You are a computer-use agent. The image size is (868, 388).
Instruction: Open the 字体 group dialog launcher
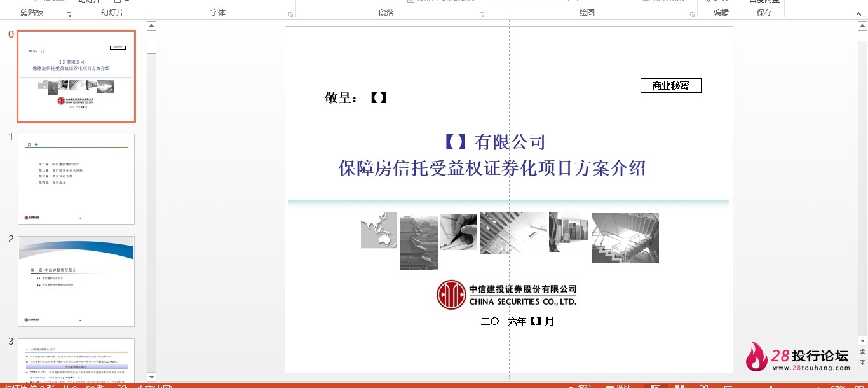pos(291,13)
